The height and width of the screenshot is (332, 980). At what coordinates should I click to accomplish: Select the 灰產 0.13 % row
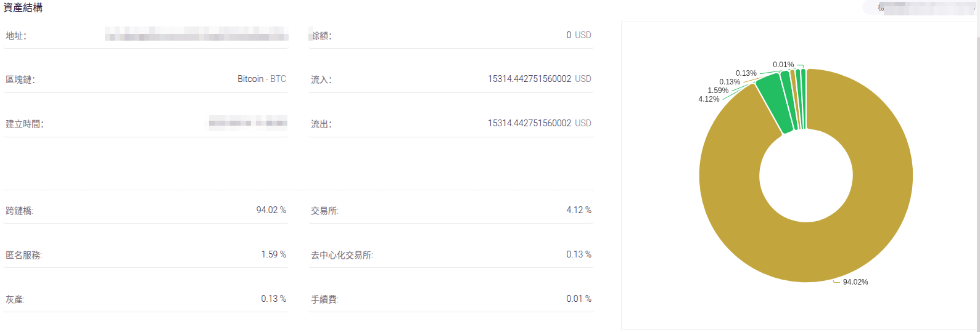click(x=146, y=299)
